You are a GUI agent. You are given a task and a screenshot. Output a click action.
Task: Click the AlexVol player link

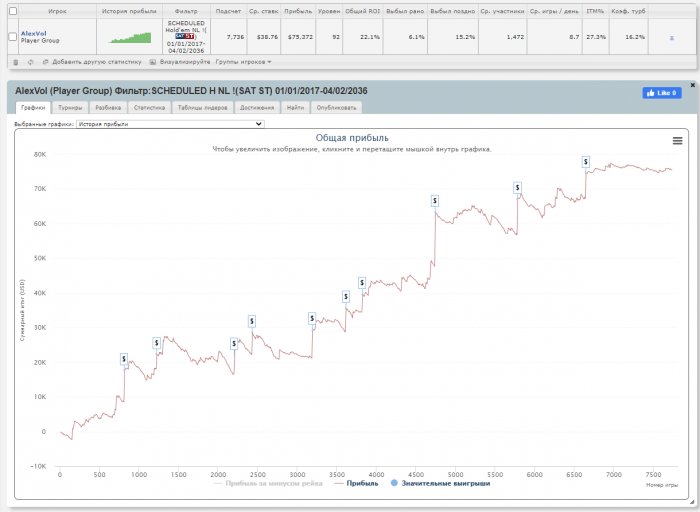click(33, 32)
